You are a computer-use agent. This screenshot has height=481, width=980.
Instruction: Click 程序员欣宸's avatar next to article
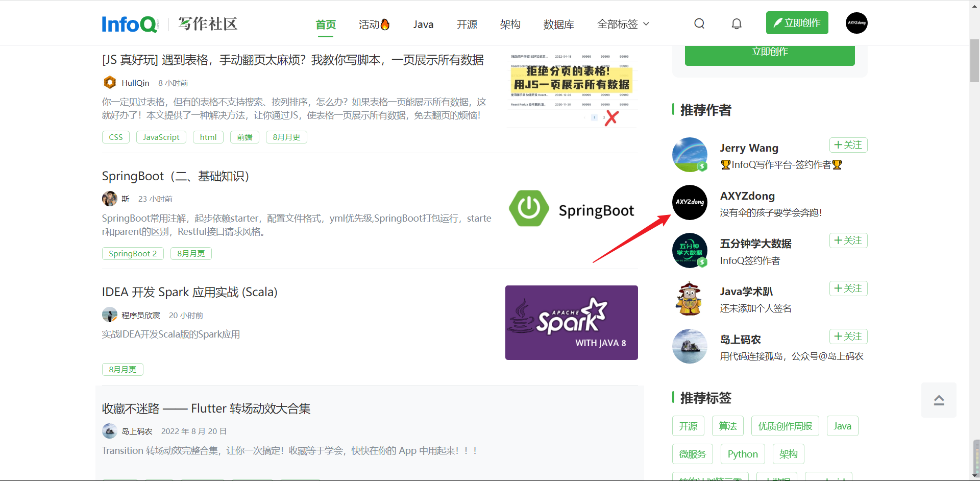[x=110, y=315]
